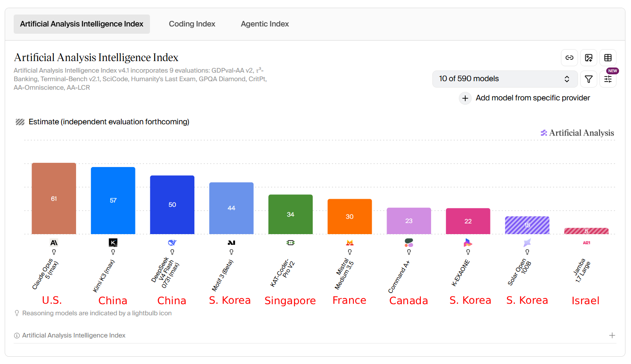
Task: Click the 'Solar Open 100B' axis label
Action: [519, 272]
